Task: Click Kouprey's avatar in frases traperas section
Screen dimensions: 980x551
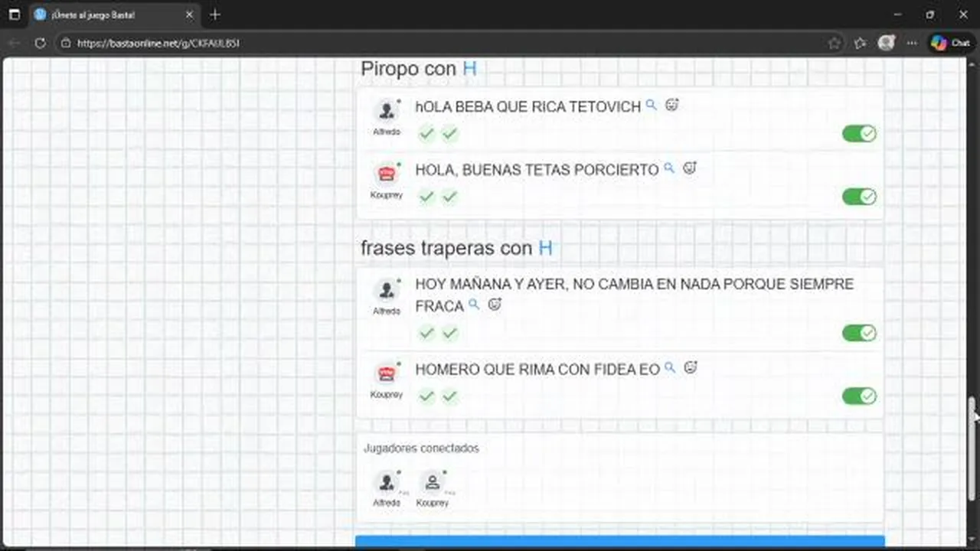Action: click(x=387, y=374)
